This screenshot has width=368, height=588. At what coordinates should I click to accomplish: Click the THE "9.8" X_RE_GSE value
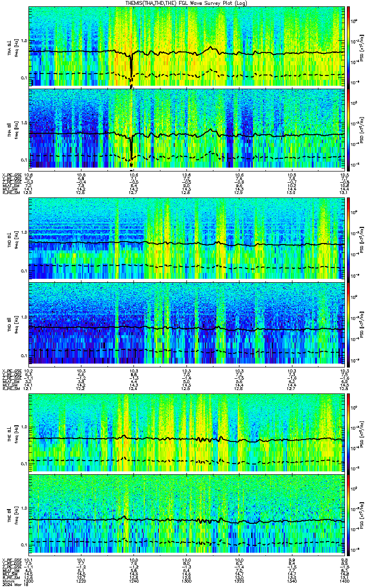tap(344, 560)
